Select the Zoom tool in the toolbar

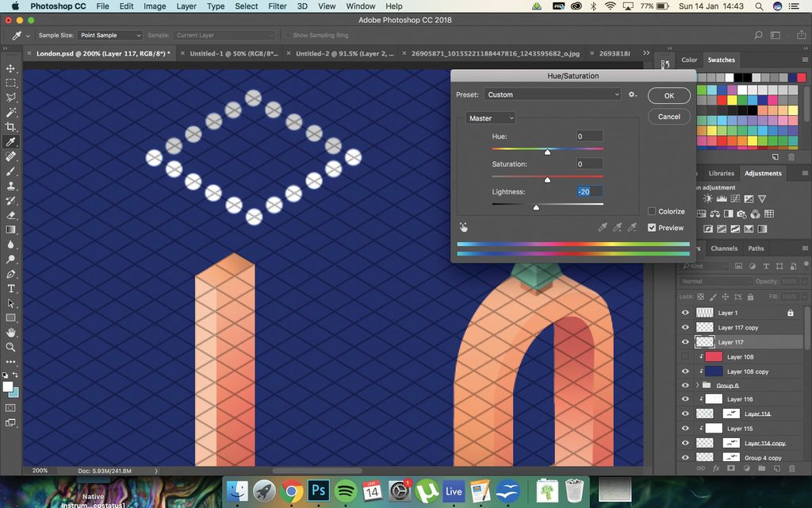11,347
